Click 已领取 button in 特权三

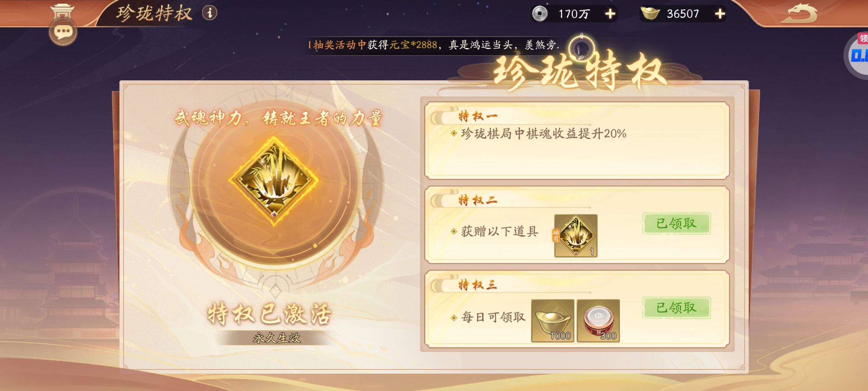[676, 308]
